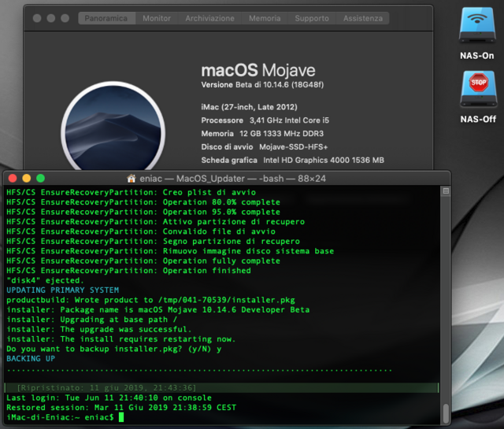Click the macOS Mojave title text
The width and height of the screenshot is (504, 429).
[x=258, y=70]
